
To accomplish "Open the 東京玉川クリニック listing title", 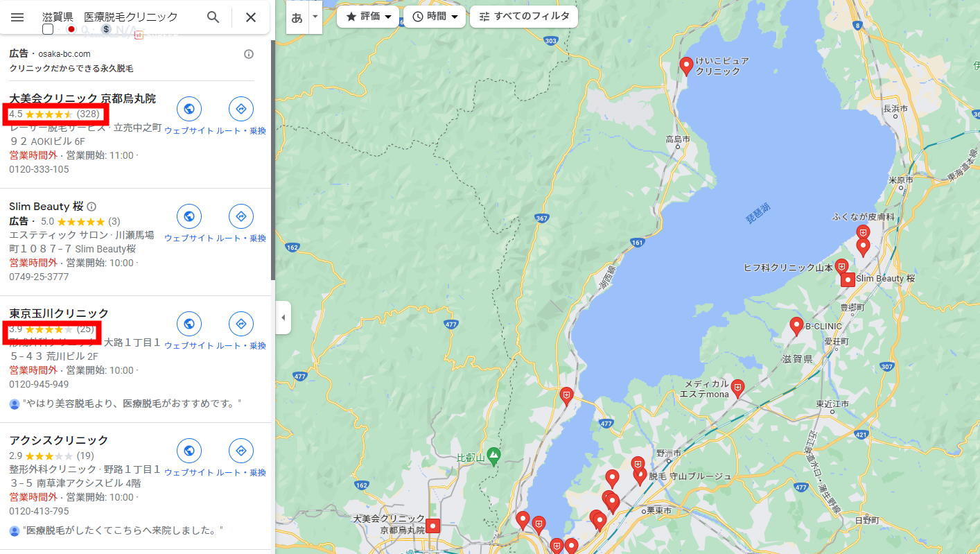I will 59,313.
